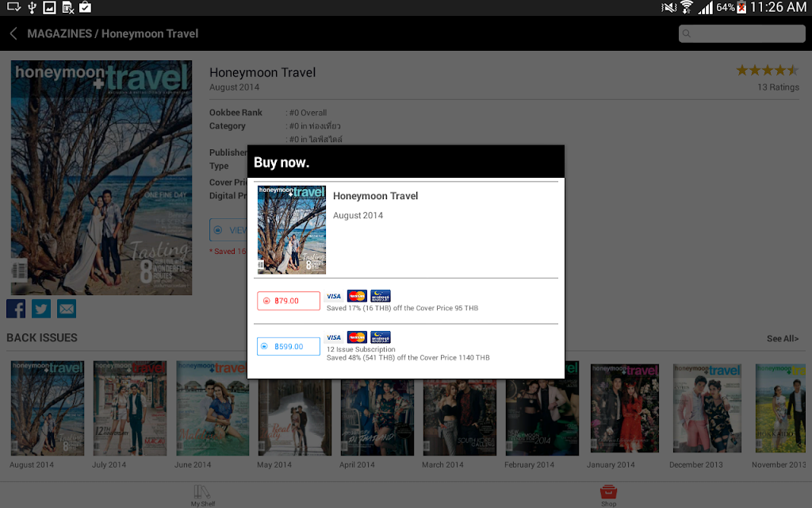Choose the ฿599.00 subscription price
The width and height of the screenshot is (812, 508).
[289, 346]
